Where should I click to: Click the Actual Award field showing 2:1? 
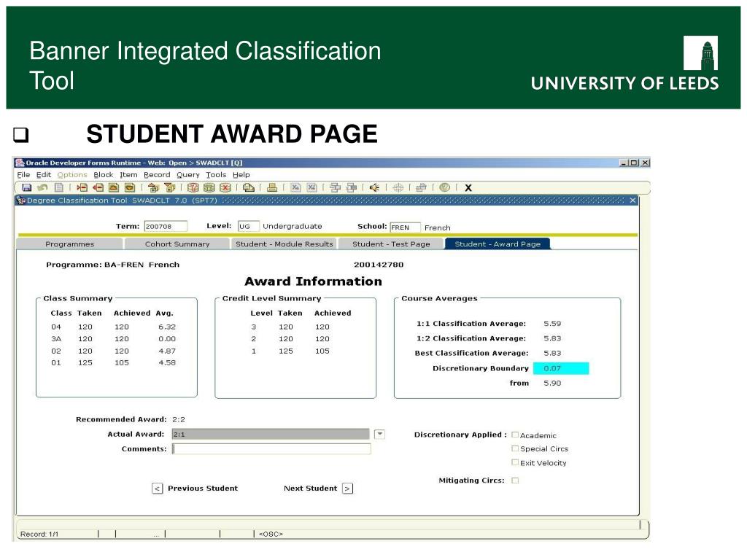point(271,435)
